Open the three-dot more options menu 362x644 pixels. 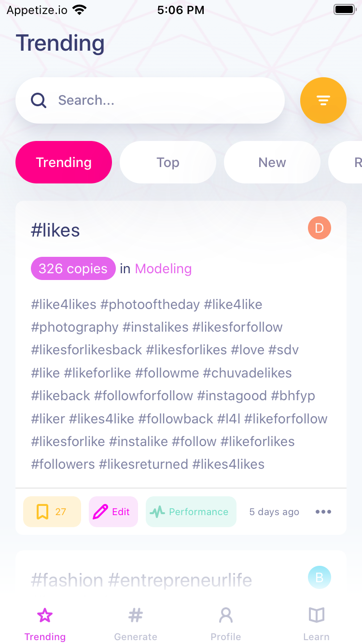(x=323, y=512)
